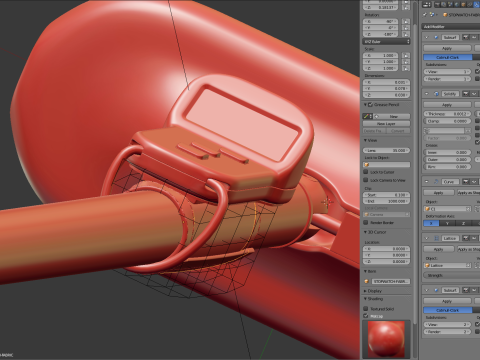
Task: Lock the Z rotation value
Action: (406, 34)
